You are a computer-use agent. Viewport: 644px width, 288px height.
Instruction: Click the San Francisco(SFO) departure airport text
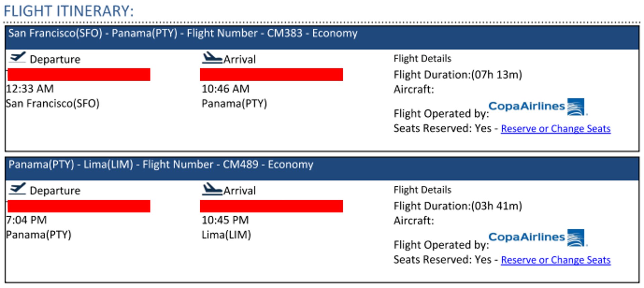(53, 103)
